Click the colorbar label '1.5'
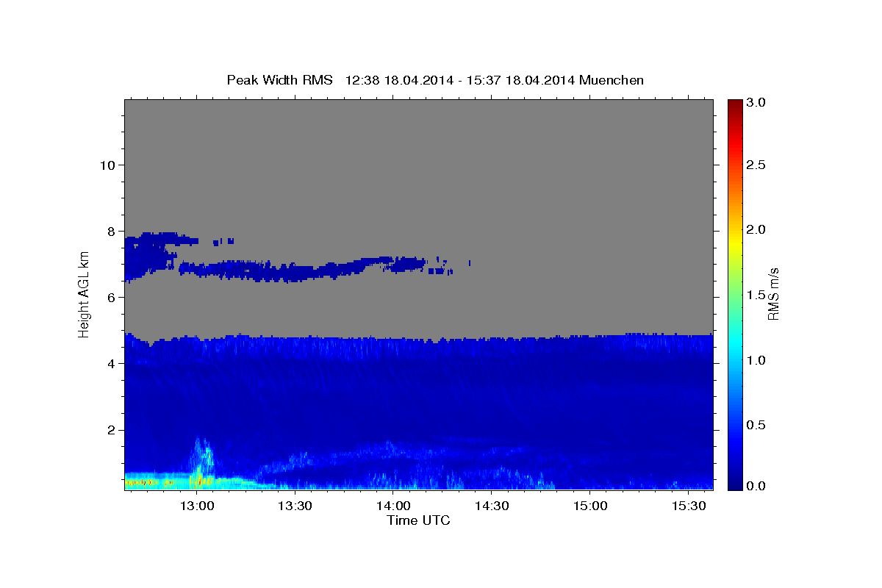This screenshot has width=882, height=588. pos(756,295)
